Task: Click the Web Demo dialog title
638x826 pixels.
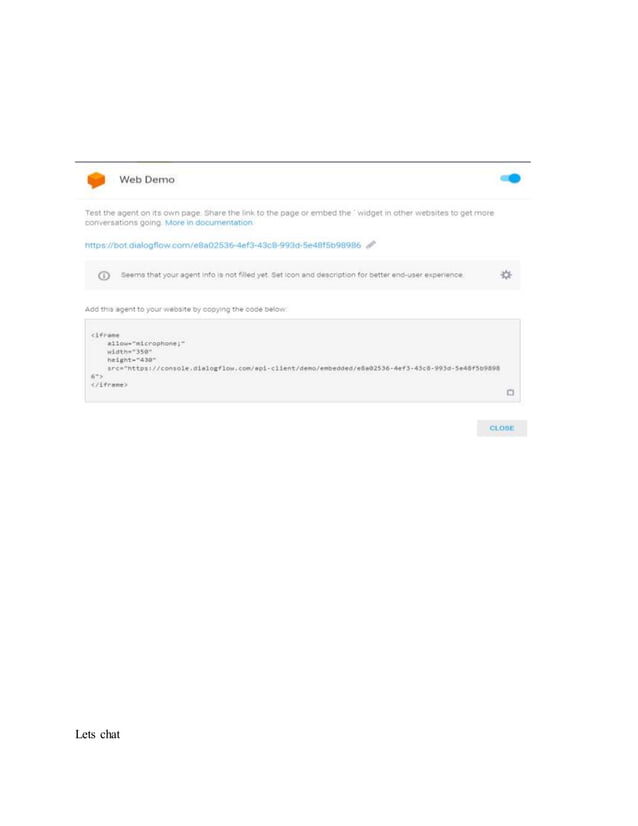Action: (x=146, y=180)
